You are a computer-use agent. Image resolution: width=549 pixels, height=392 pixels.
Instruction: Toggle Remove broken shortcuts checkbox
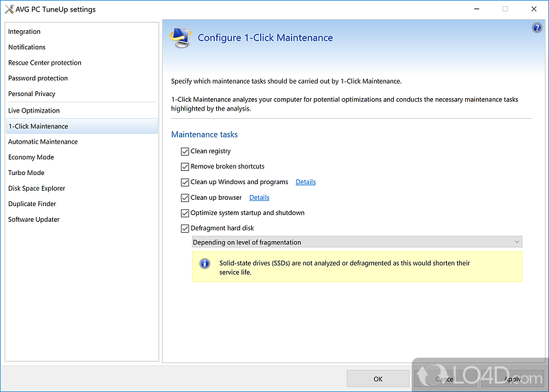pos(185,167)
